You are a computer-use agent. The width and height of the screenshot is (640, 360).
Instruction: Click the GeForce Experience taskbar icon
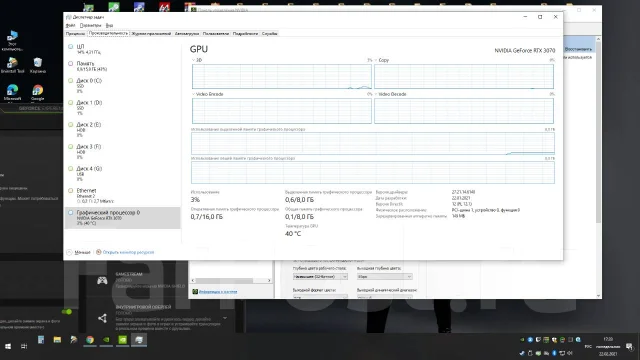coord(106,340)
